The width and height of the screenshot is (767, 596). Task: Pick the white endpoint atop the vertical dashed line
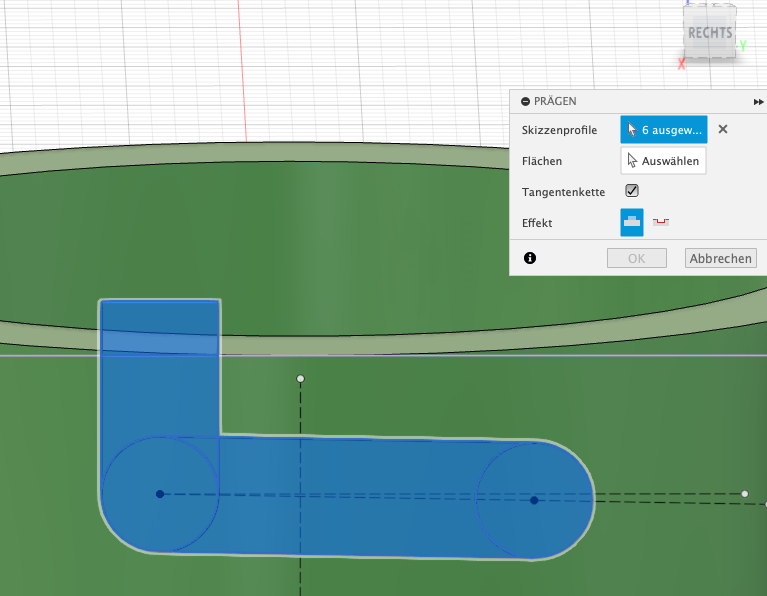pos(300,379)
